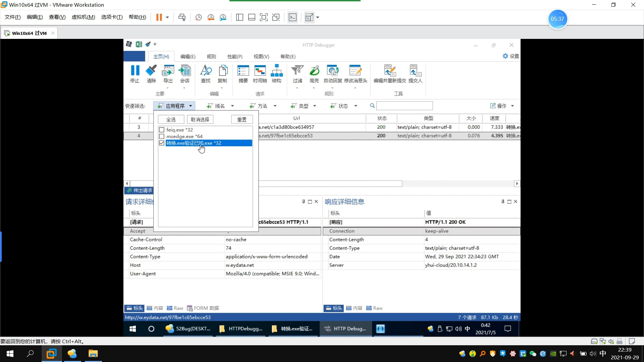This screenshot has width=644, height=362.
Task: Open the 规则 ribbon tab
Action: point(211,56)
